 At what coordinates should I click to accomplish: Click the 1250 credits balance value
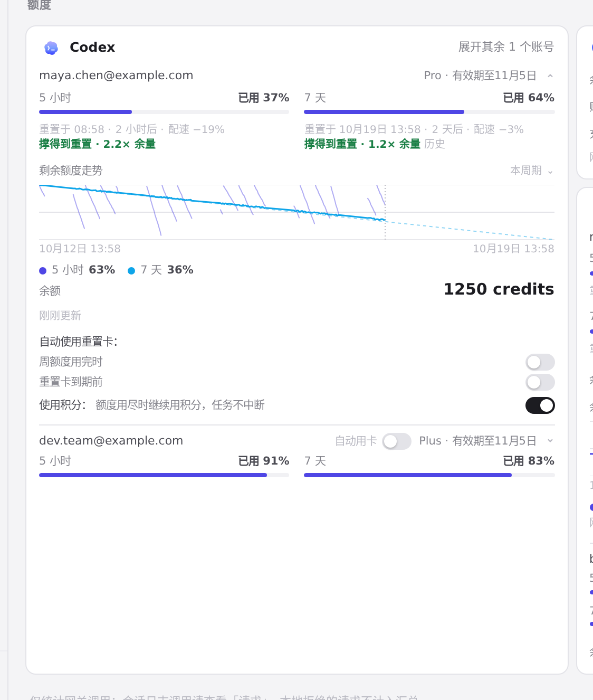(x=499, y=289)
